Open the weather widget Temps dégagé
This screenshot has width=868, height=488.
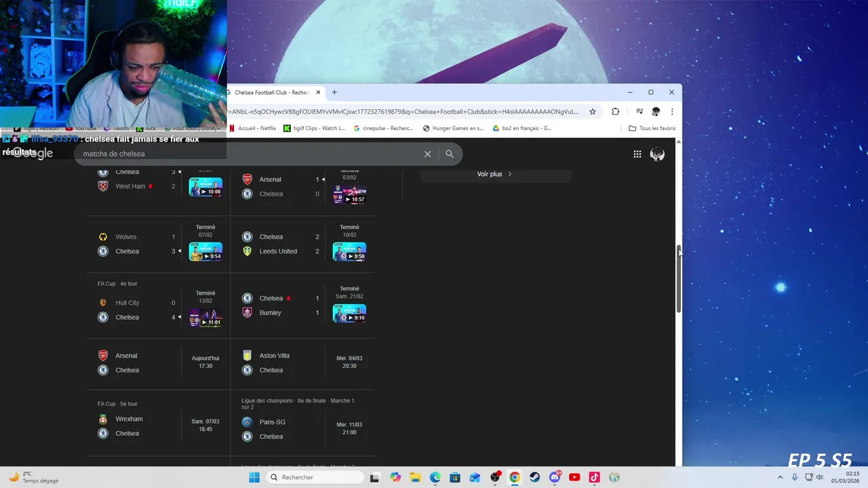pos(33,477)
